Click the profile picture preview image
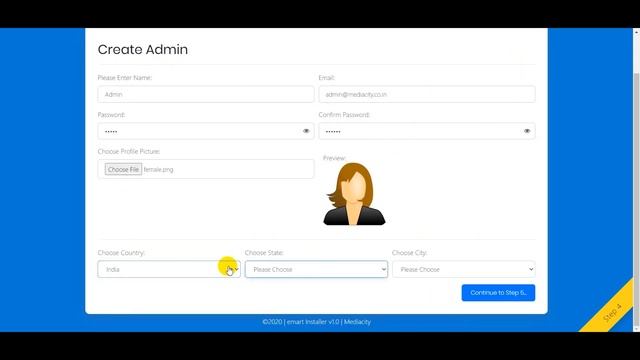The image size is (640, 360). click(x=354, y=194)
